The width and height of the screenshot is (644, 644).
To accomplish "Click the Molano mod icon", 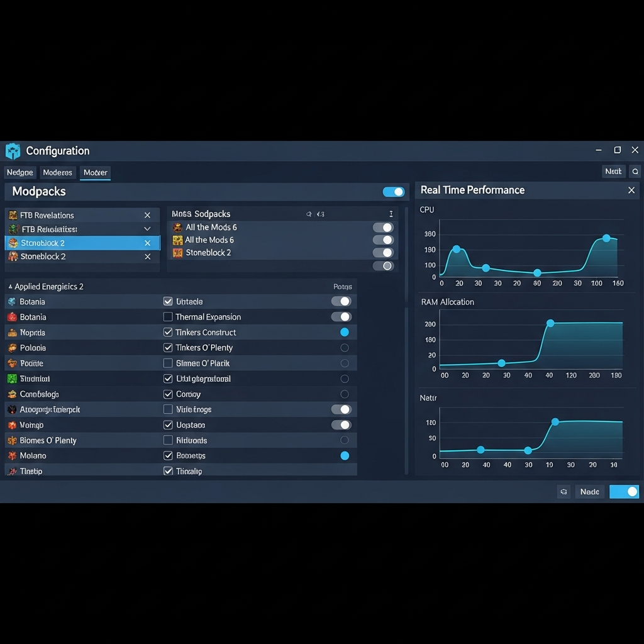I will coord(13,455).
